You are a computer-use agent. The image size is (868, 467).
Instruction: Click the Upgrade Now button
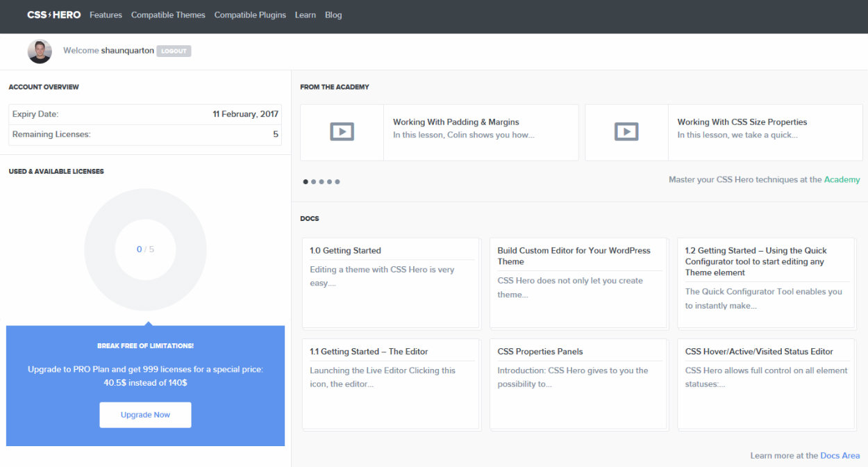click(145, 415)
